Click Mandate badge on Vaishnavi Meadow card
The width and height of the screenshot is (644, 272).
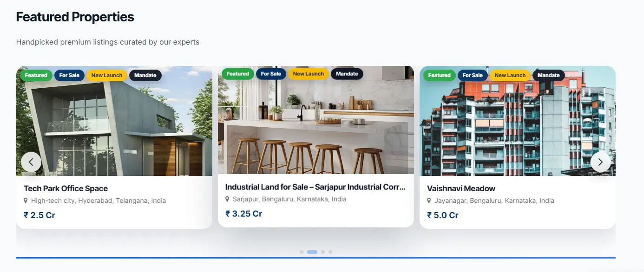coord(549,75)
